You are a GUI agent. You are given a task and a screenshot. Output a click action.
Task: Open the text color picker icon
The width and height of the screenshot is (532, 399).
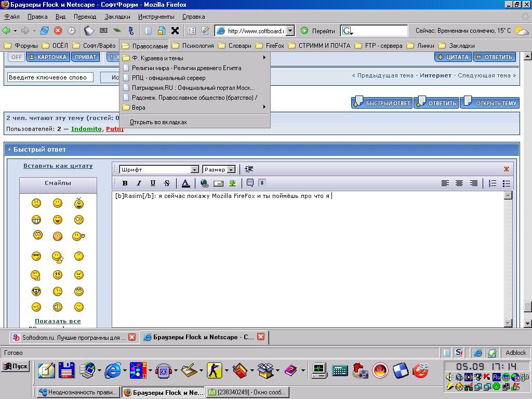point(185,183)
